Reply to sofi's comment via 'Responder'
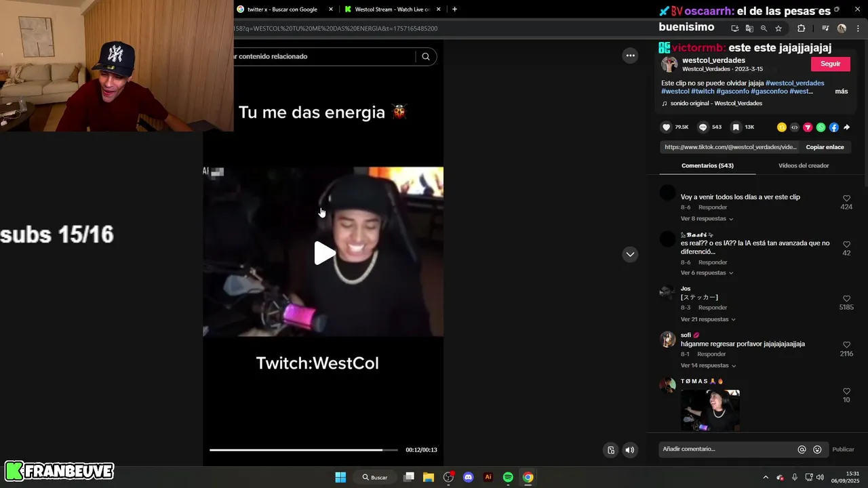868x488 pixels. (x=711, y=354)
